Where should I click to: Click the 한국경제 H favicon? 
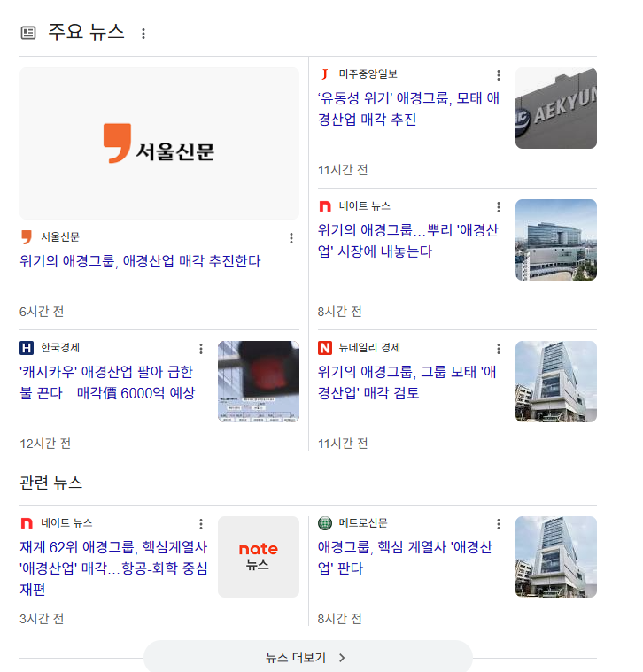click(27, 348)
